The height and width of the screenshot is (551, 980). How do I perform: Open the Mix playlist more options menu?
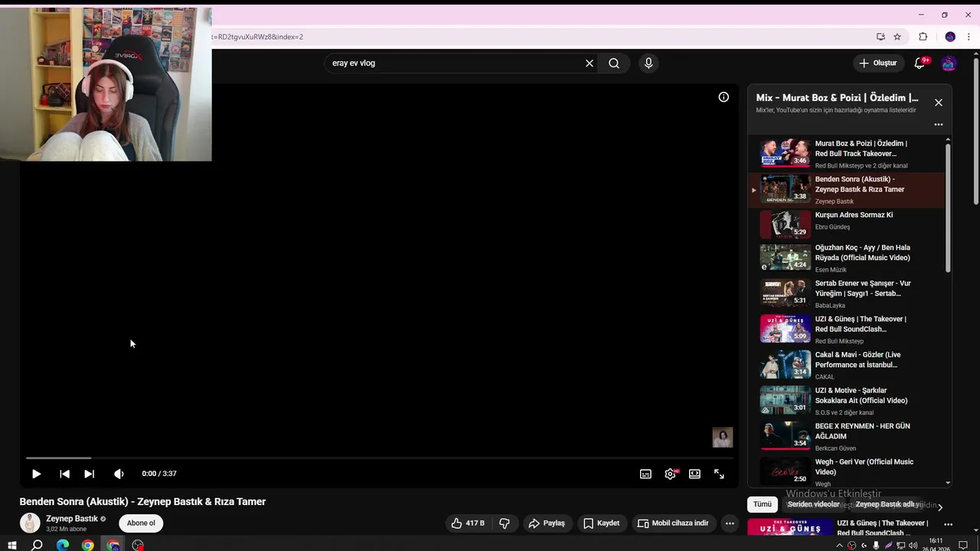click(x=939, y=125)
